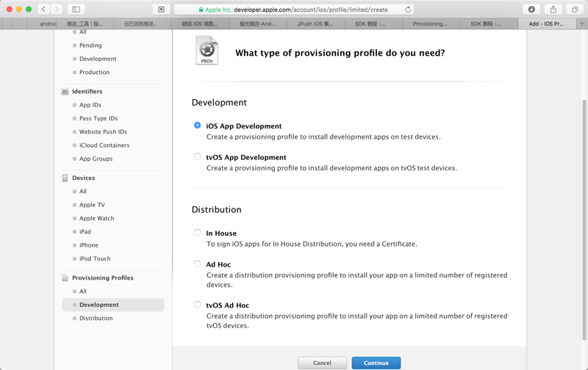Click the Cancel button
This screenshot has height=370, width=588.
coord(322,363)
